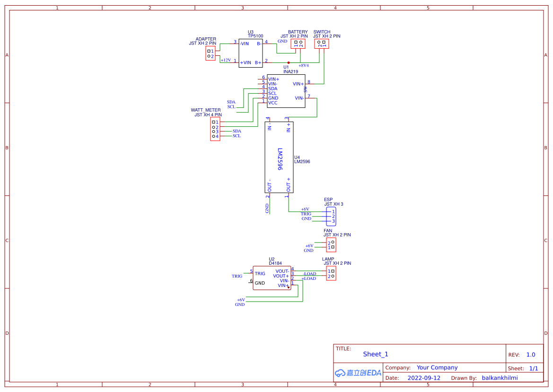Click the LAMP JST XH 2 PIN connector

[331, 273]
